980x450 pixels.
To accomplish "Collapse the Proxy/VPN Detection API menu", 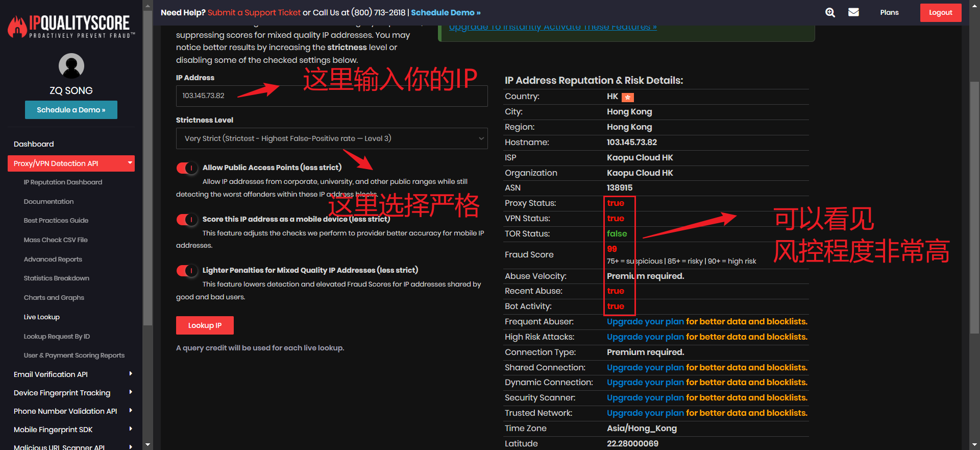I will [x=71, y=163].
